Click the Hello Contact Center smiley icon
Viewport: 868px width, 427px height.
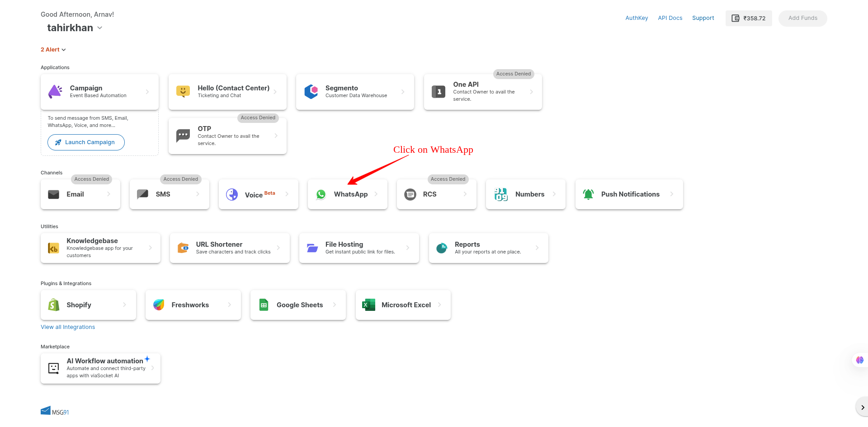(183, 92)
